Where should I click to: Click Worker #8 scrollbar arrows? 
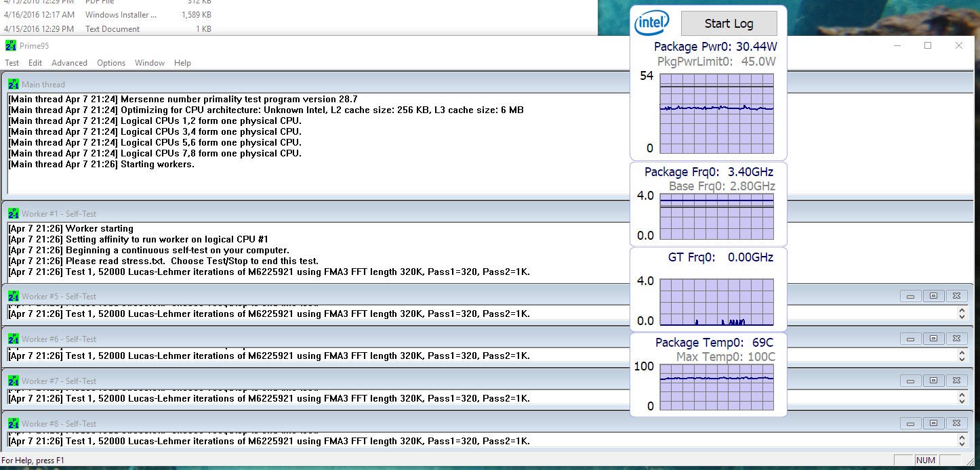962,441
